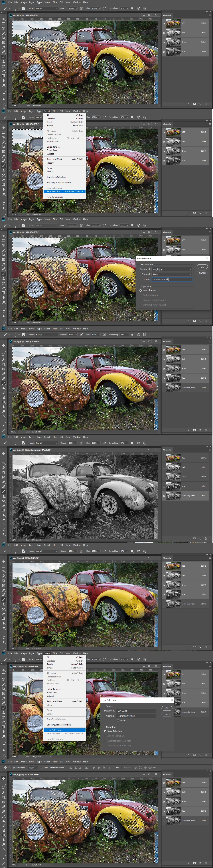Enable Show Transform Controls checkbox
Viewport: 213px width, 868px height.
click(42, 768)
